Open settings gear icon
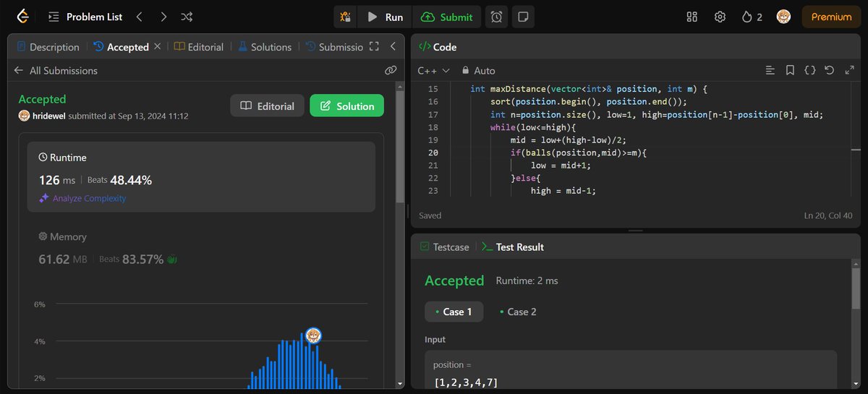This screenshot has width=868, height=394. click(720, 17)
